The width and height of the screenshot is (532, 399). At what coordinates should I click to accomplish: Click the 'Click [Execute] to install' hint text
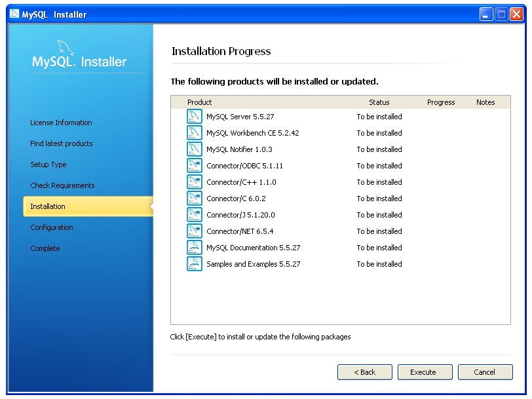(260, 337)
